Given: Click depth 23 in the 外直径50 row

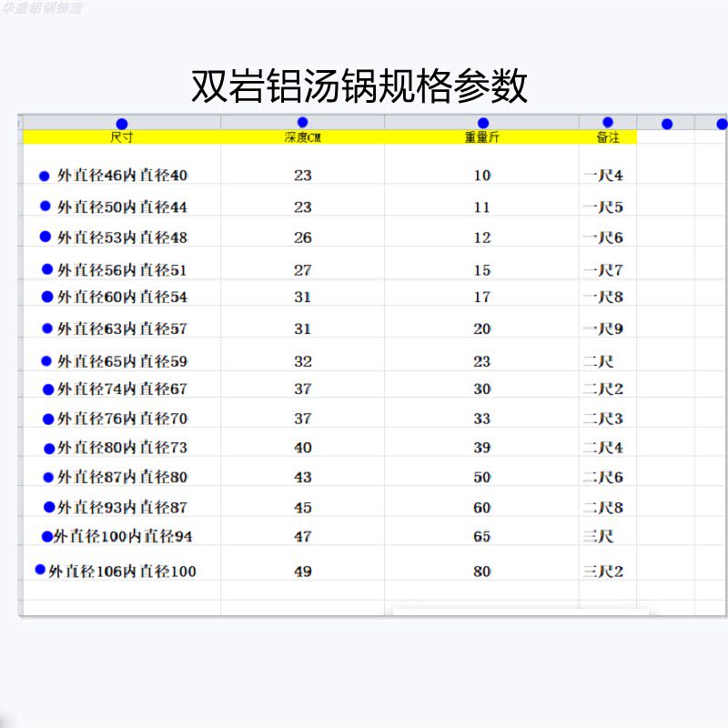Looking at the screenshot, I should click(x=303, y=207).
